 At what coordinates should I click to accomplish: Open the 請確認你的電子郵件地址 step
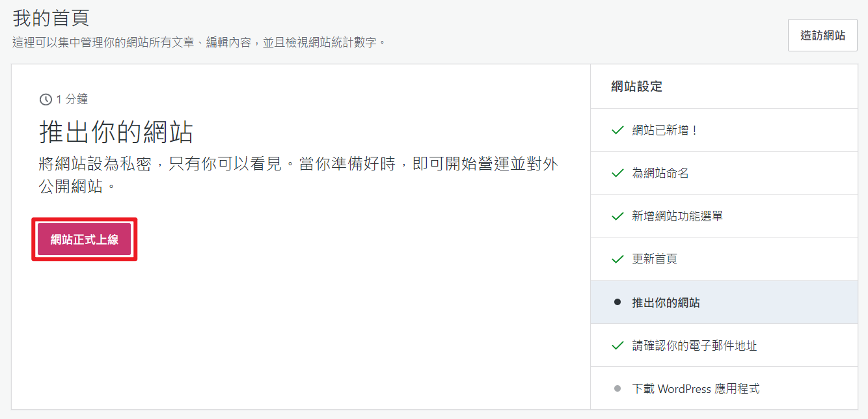click(x=694, y=345)
